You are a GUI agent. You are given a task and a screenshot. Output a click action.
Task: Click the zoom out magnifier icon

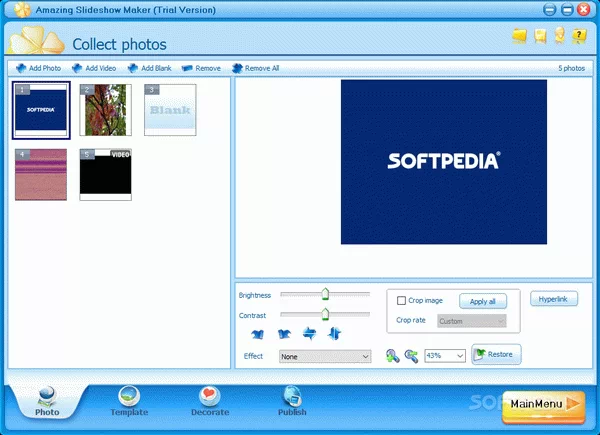411,355
